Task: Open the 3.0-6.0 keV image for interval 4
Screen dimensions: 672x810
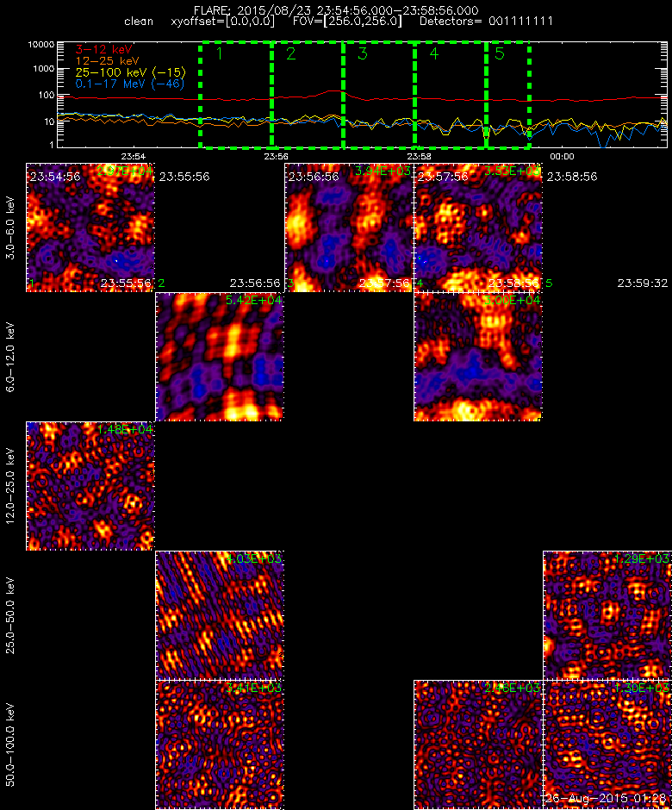Action: [x=478, y=227]
